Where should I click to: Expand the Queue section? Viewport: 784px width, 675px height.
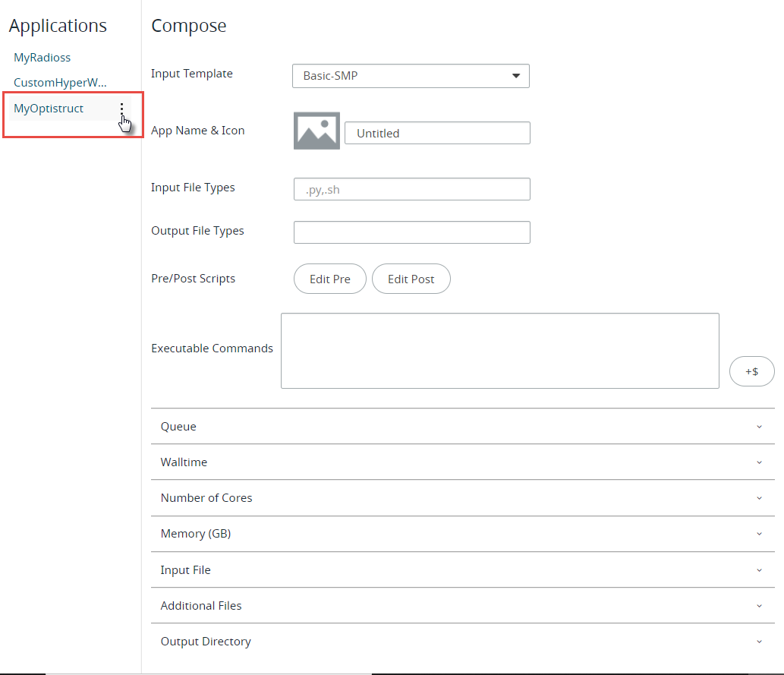[462, 426]
